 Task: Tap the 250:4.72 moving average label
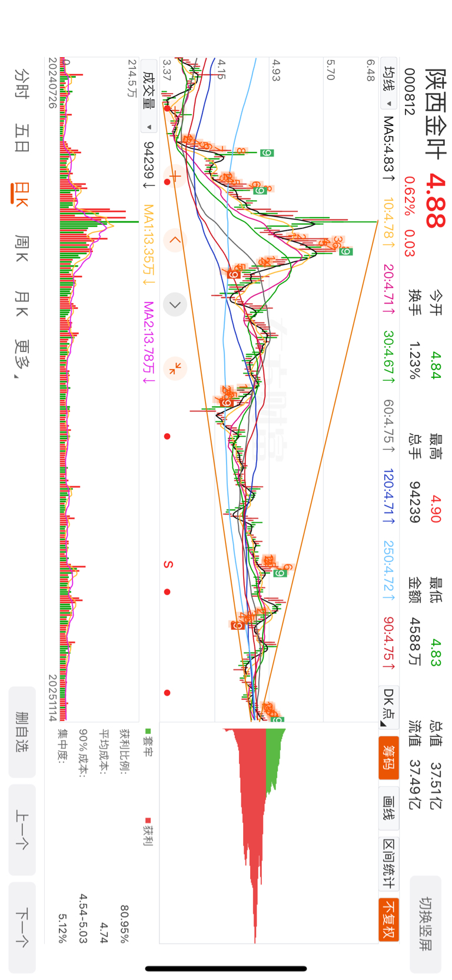point(388,570)
